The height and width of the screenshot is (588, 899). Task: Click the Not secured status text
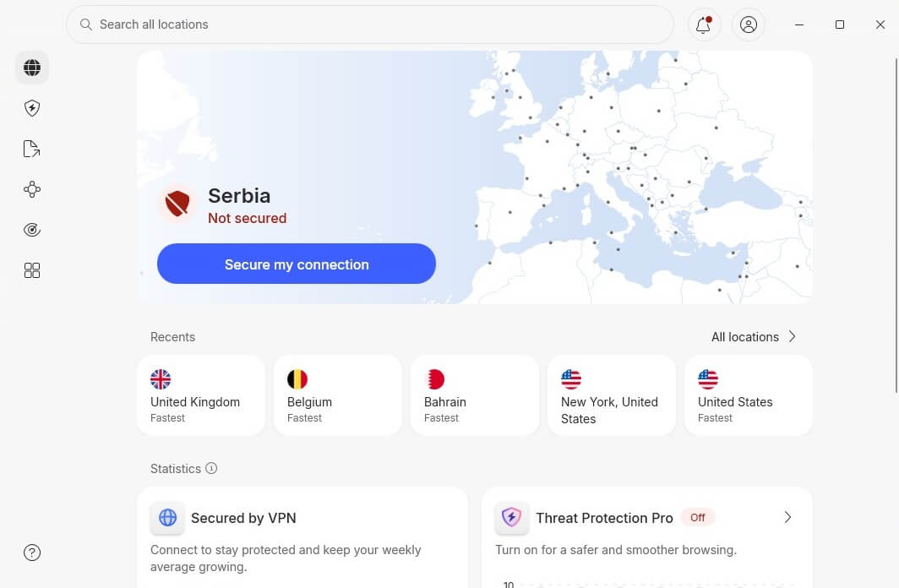[x=247, y=218]
